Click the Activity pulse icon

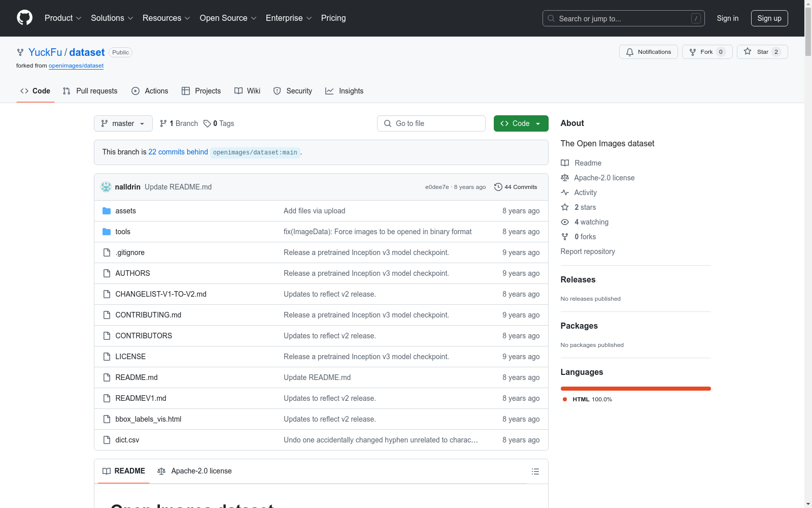[565, 193]
